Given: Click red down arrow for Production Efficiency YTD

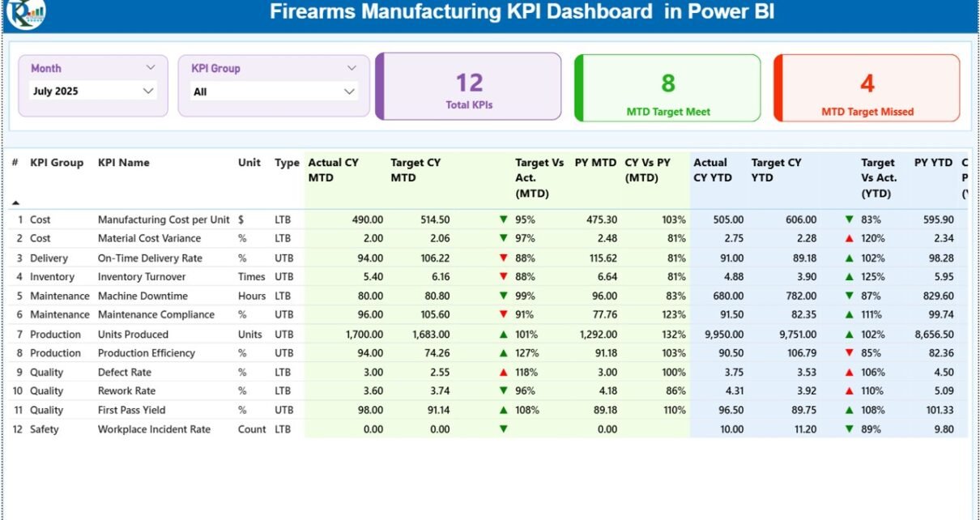Looking at the screenshot, I should [x=849, y=353].
